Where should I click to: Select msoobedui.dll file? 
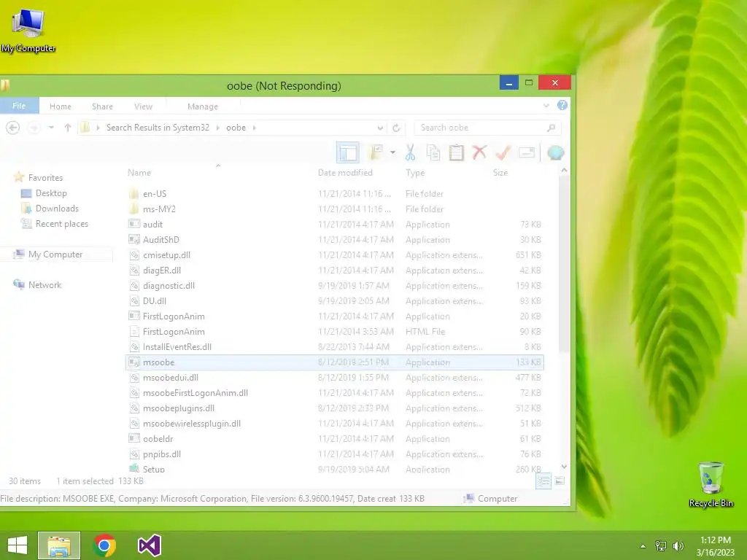pyautogui.click(x=334, y=378)
